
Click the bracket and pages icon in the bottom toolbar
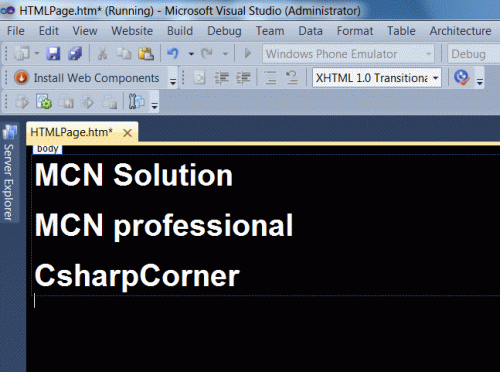[x=136, y=102]
